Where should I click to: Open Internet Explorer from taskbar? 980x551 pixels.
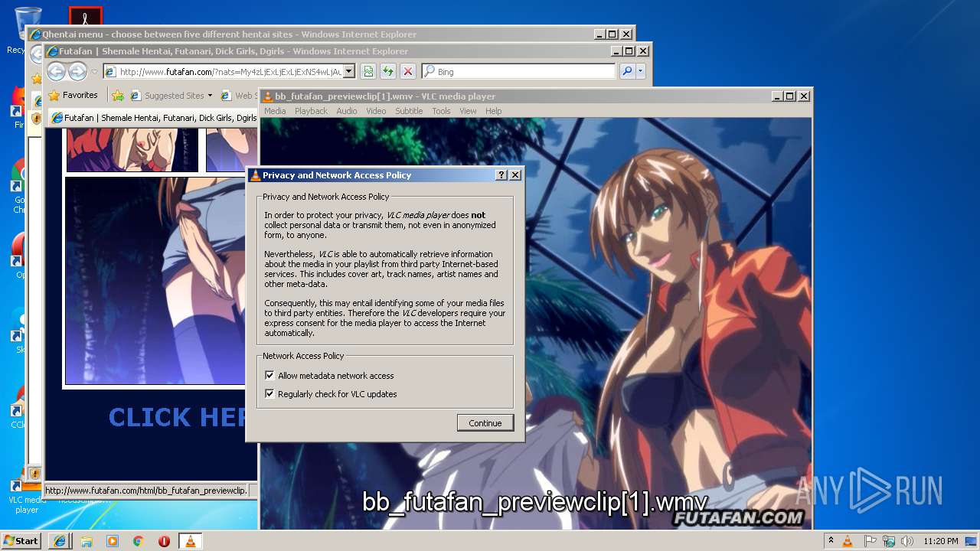coord(60,541)
